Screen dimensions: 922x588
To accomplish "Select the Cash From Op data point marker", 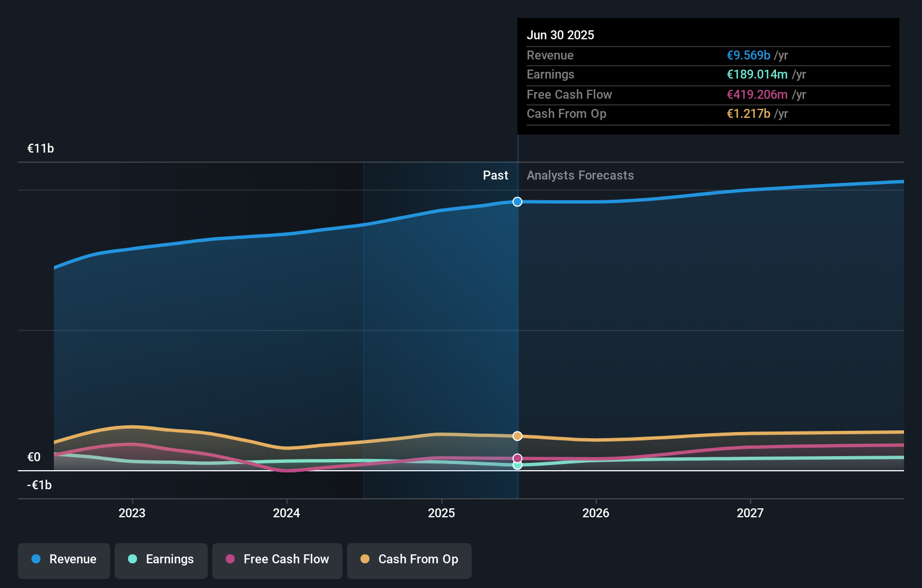I will 517,436.
